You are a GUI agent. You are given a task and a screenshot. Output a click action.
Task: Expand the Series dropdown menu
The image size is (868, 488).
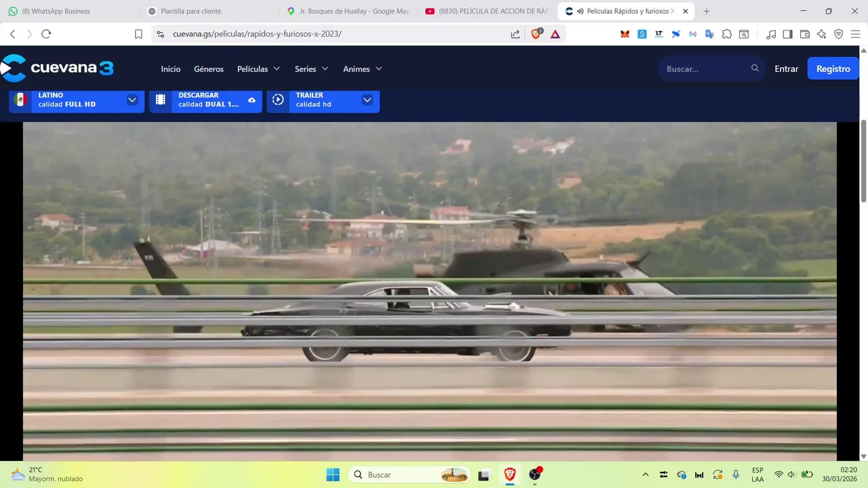click(311, 69)
